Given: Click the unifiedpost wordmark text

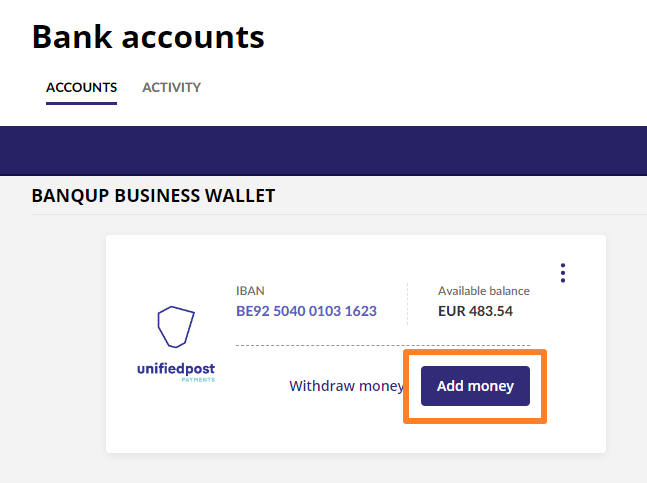Looking at the screenshot, I should pos(176,369).
